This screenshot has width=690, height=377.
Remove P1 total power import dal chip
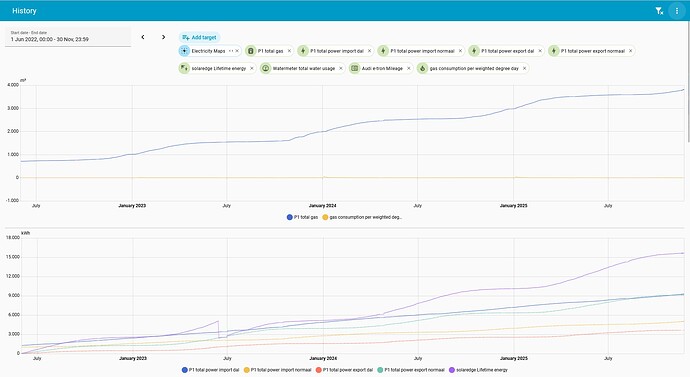[369, 51]
